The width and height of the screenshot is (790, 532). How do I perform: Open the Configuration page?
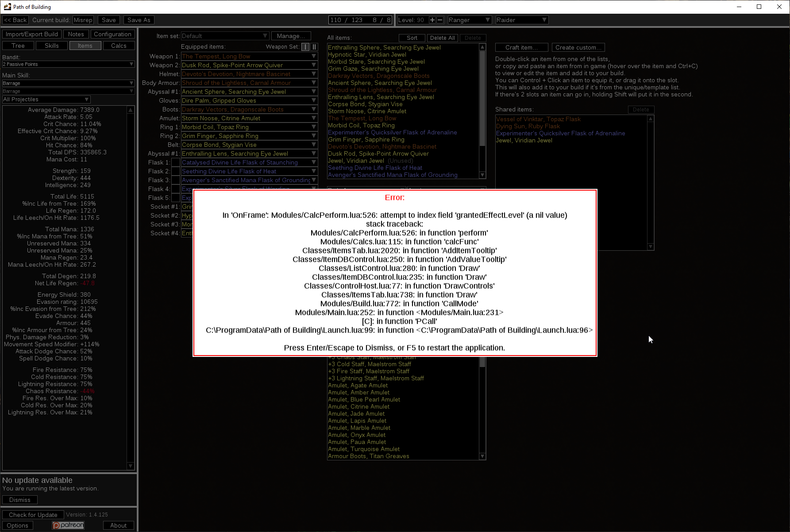112,34
